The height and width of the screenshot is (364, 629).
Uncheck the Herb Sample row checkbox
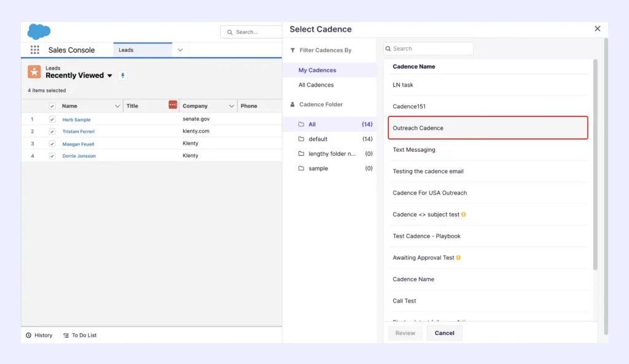(52, 119)
